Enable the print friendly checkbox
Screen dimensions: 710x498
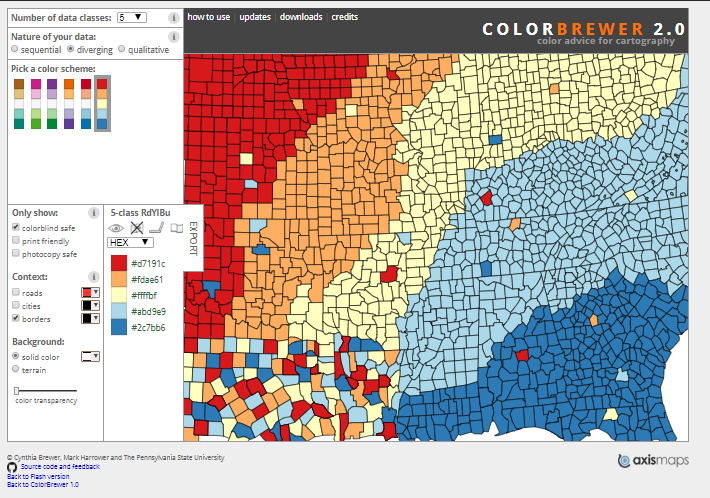click(16, 240)
